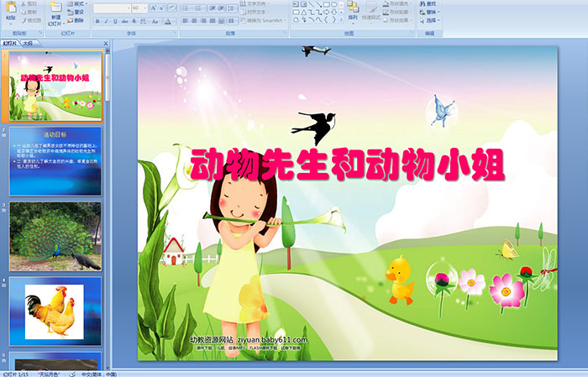Click the Increase Font Size icon

[x=154, y=8]
